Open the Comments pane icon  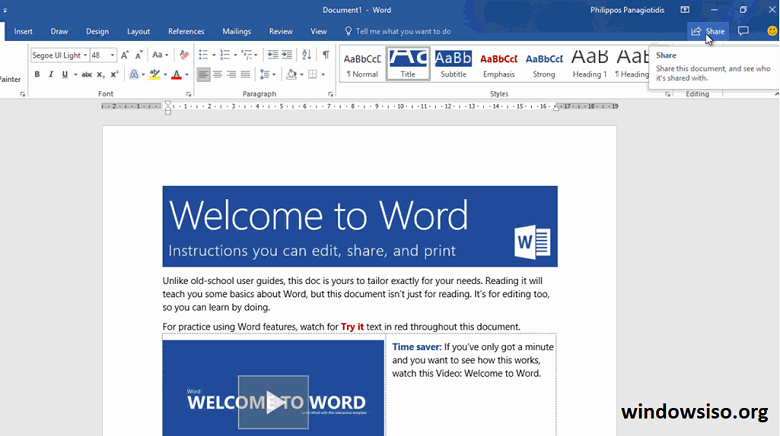coord(743,31)
